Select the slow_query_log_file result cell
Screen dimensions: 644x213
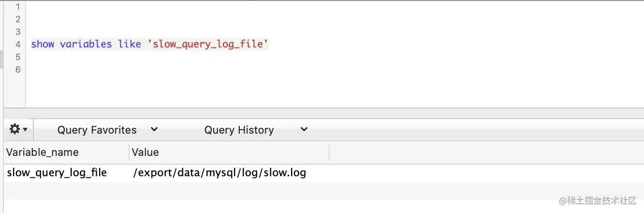pos(57,172)
